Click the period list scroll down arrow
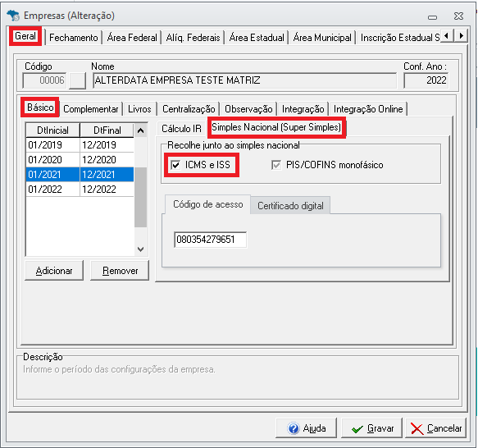Viewport: 478px width, 448px height. pos(140,249)
